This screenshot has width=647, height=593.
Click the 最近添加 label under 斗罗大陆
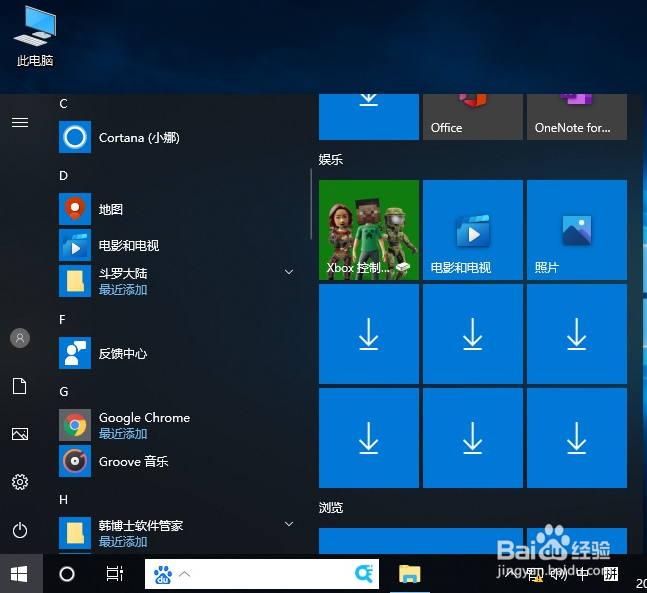point(123,290)
